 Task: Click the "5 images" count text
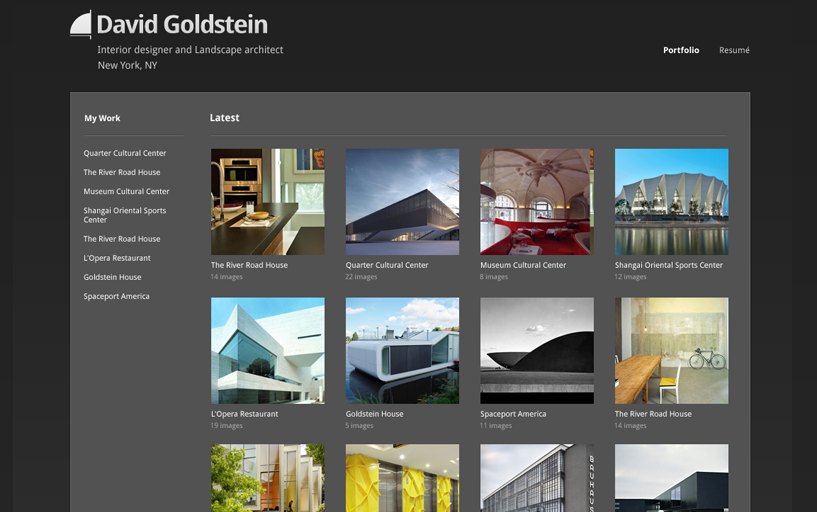click(359, 426)
